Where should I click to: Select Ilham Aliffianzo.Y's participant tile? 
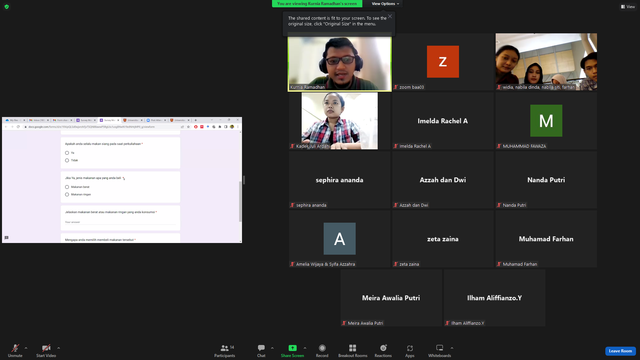pyautogui.click(x=495, y=298)
